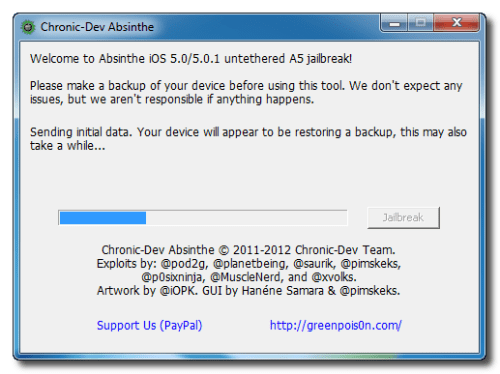
Task: Click the Welcome to Absinthe heading text
Action: pos(191,59)
